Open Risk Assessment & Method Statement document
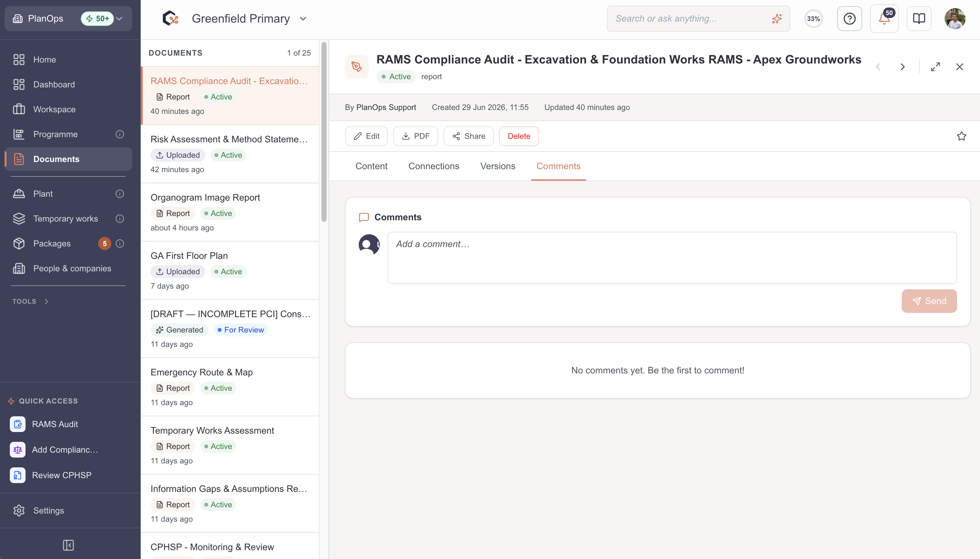This screenshot has height=559, width=980. [230, 154]
